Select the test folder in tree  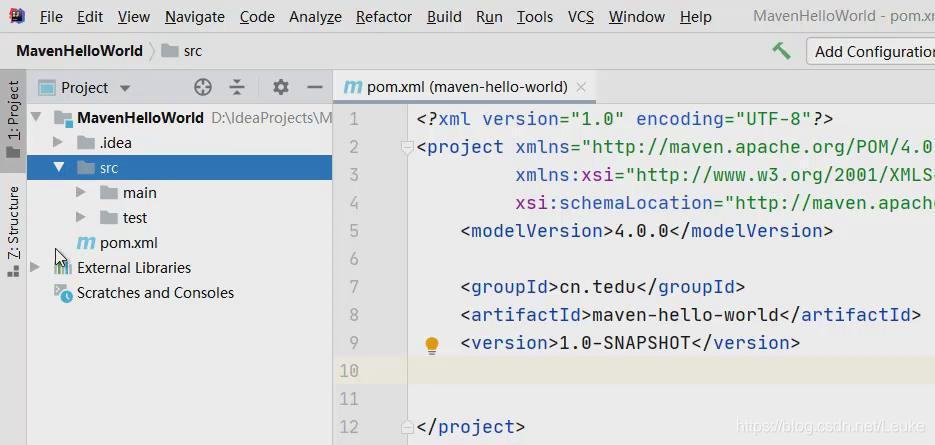[135, 218]
